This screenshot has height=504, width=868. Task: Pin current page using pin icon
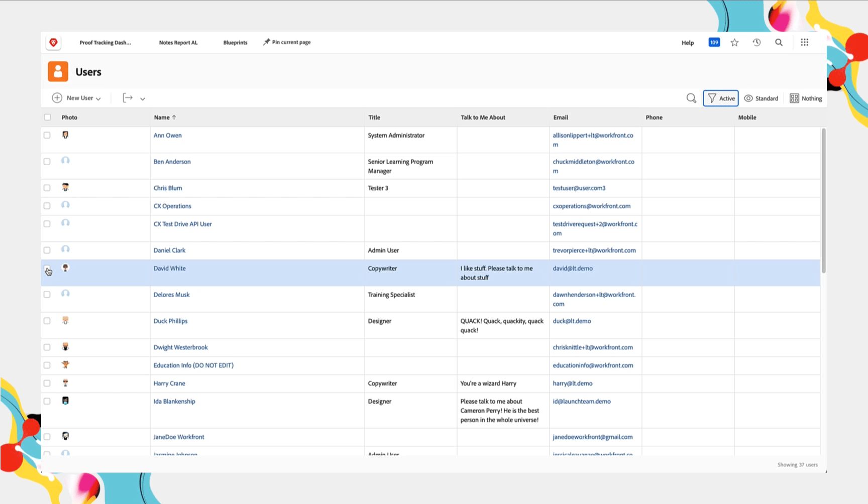click(x=266, y=42)
